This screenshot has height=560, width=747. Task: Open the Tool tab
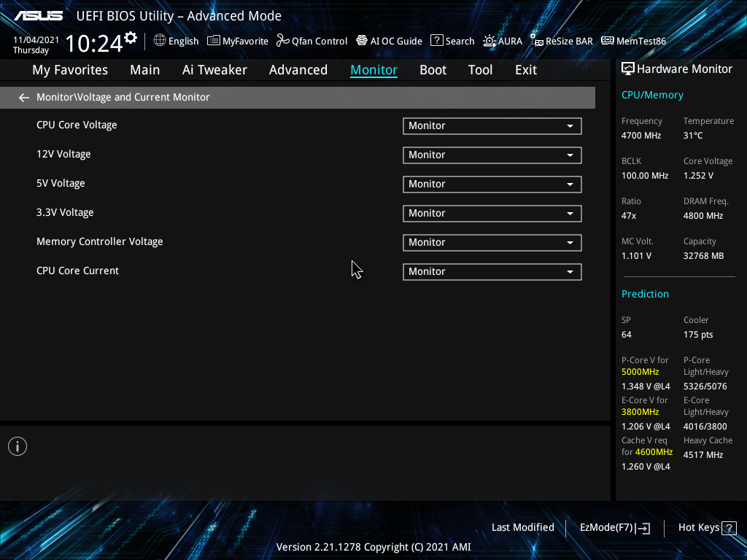(480, 70)
